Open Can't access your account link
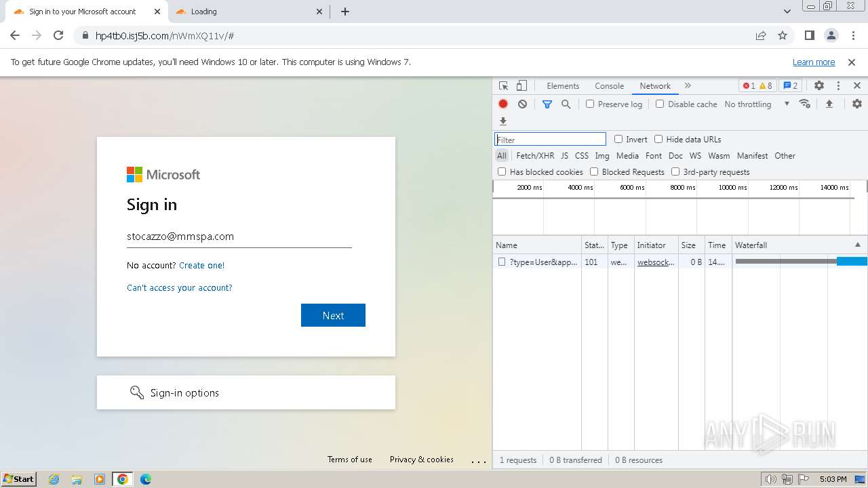The width and height of the screenshot is (868, 488). pos(180,287)
